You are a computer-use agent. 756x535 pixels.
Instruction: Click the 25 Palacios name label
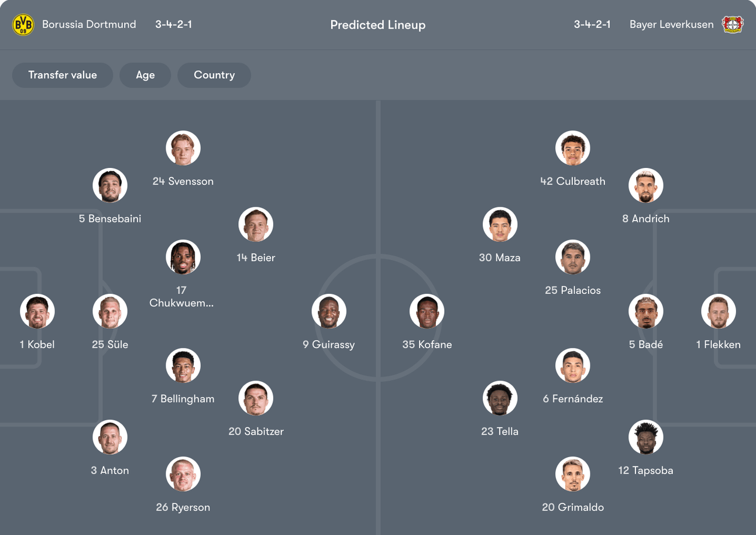(573, 290)
